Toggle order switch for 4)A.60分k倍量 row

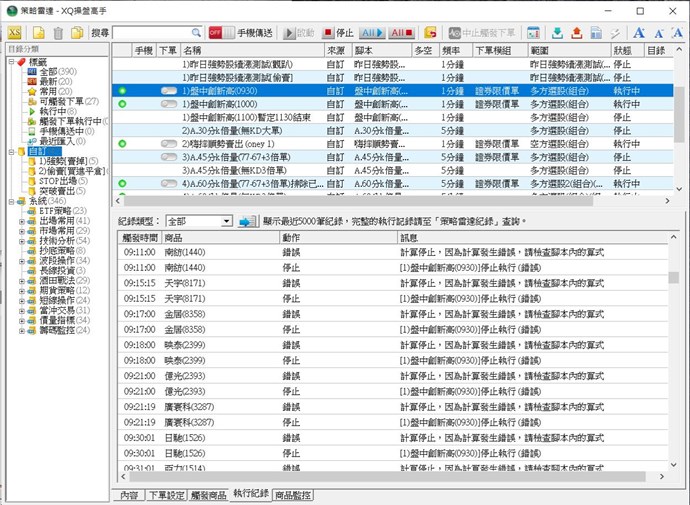[169, 183]
